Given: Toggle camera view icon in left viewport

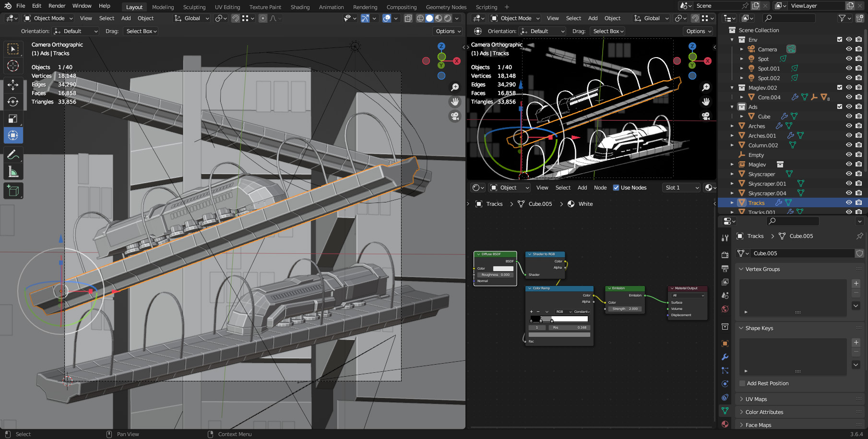Looking at the screenshot, I should coord(454,116).
